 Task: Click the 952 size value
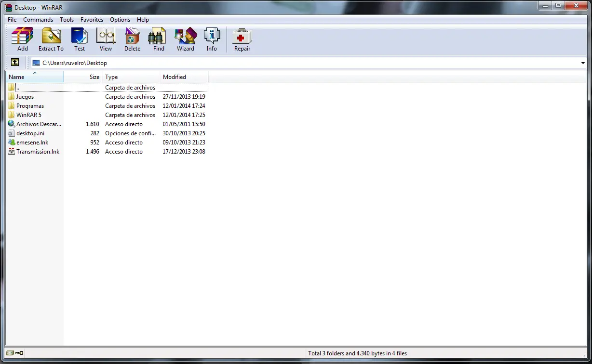click(x=95, y=143)
